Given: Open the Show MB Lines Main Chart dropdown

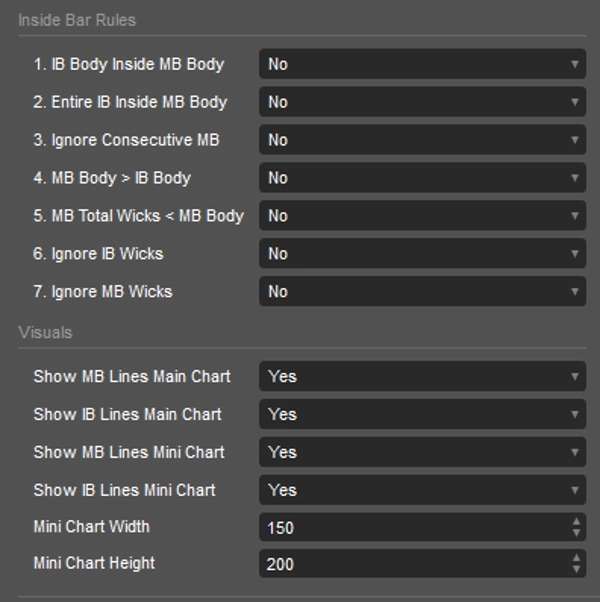Looking at the screenshot, I should click(x=422, y=376).
